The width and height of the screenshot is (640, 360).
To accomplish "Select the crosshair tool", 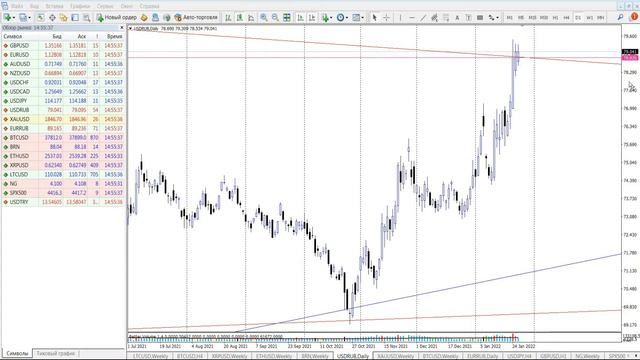I will coord(386,18).
